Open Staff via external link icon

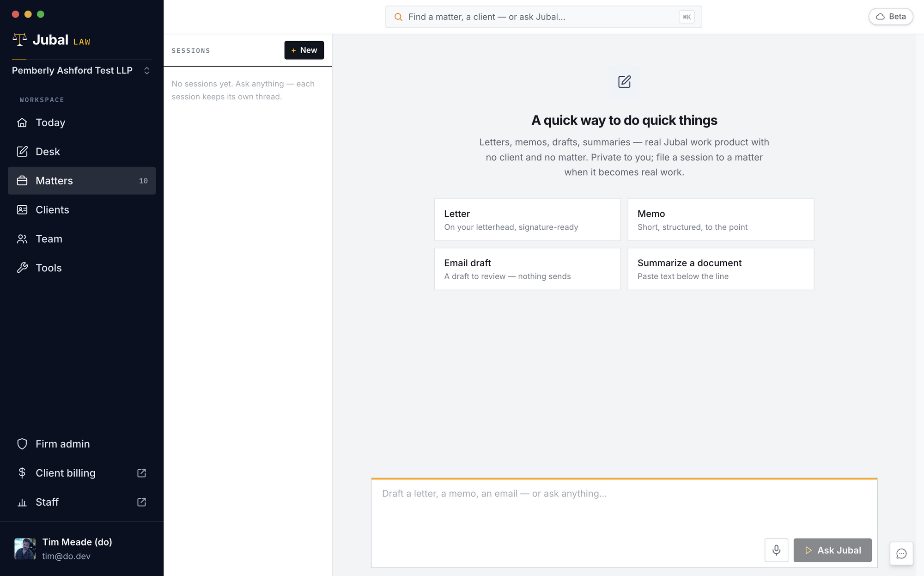[142, 502]
